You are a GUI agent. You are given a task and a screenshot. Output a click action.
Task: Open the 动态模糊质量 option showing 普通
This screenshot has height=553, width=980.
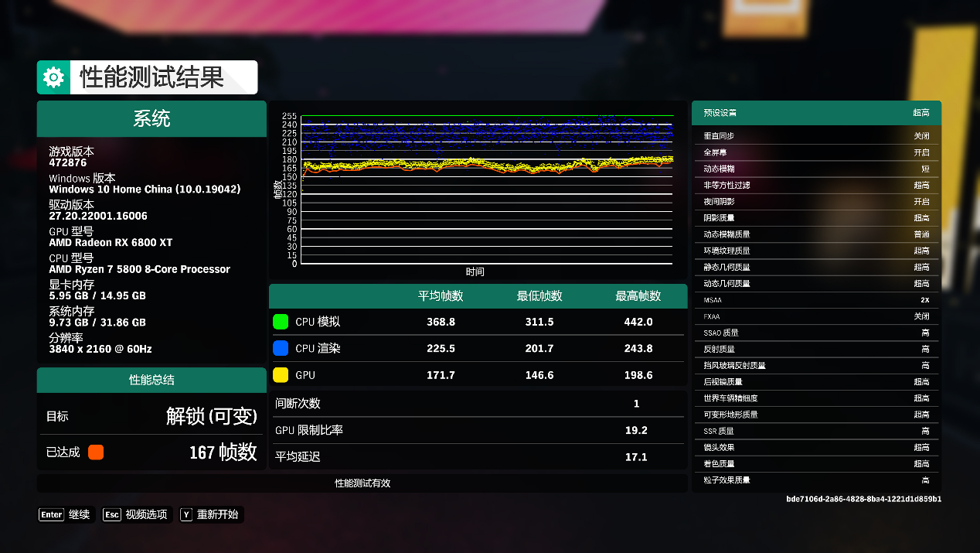point(816,234)
